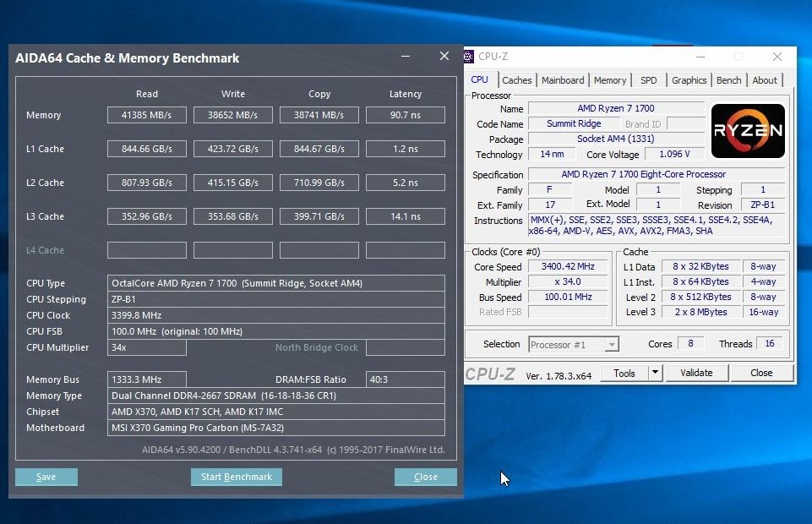Click the Core Voltage value 1.096 V
The height and width of the screenshot is (524, 812).
[x=674, y=154]
